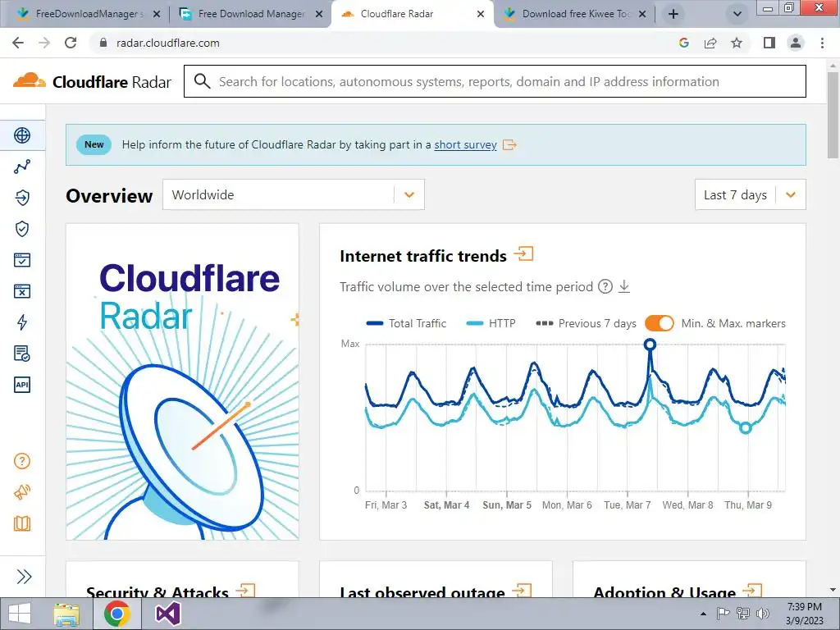The width and height of the screenshot is (840, 630).
Task: Open Chrome tab search chevron
Action: click(x=737, y=14)
